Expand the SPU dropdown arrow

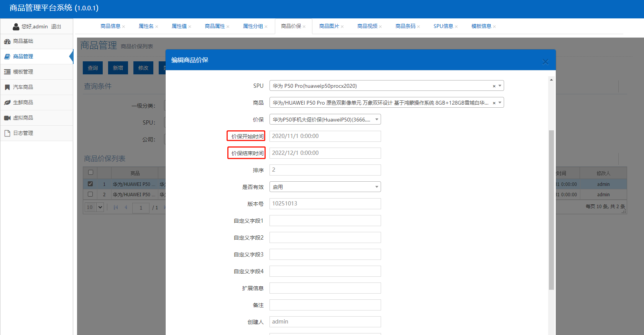click(500, 86)
